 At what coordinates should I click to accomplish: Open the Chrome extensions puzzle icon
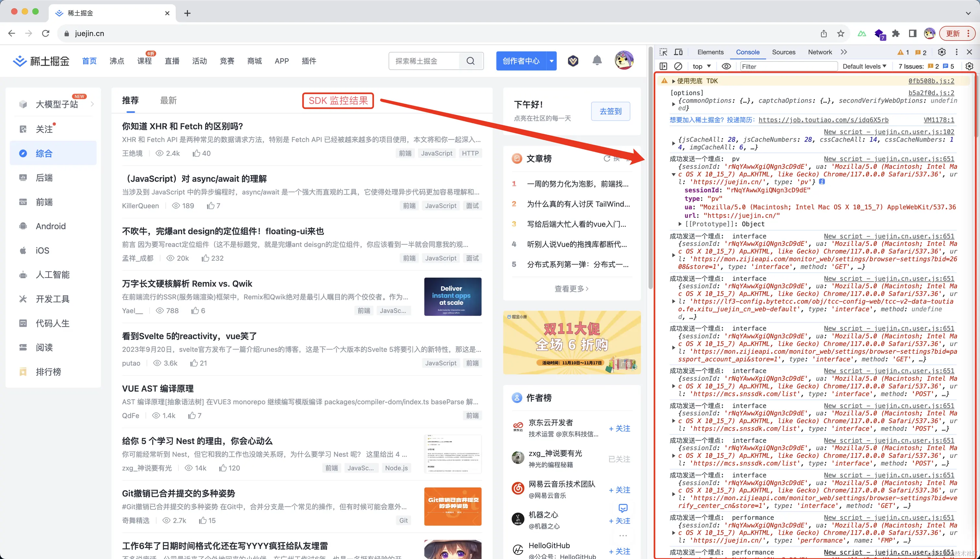click(896, 33)
